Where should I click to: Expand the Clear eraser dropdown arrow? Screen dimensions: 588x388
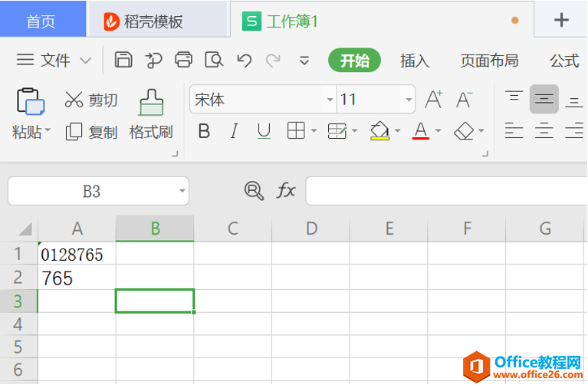point(481,131)
